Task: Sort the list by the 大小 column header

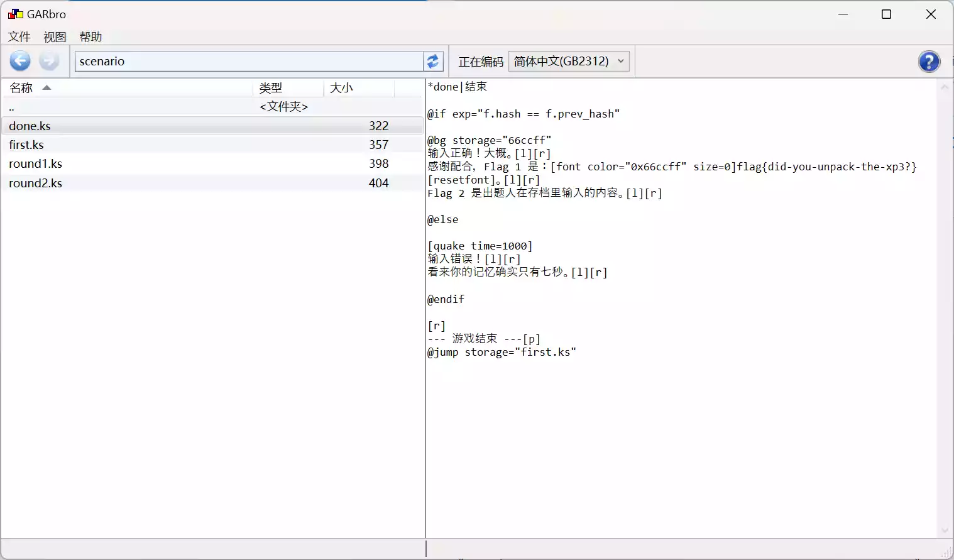Action: pyautogui.click(x=359, y=88)
